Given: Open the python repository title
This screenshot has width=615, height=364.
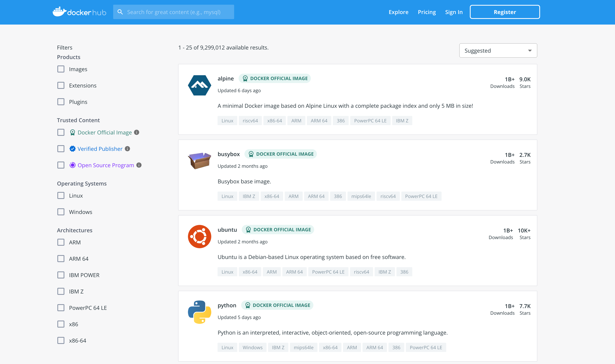Looking at the screenshot, I should [x=227, y=305].
